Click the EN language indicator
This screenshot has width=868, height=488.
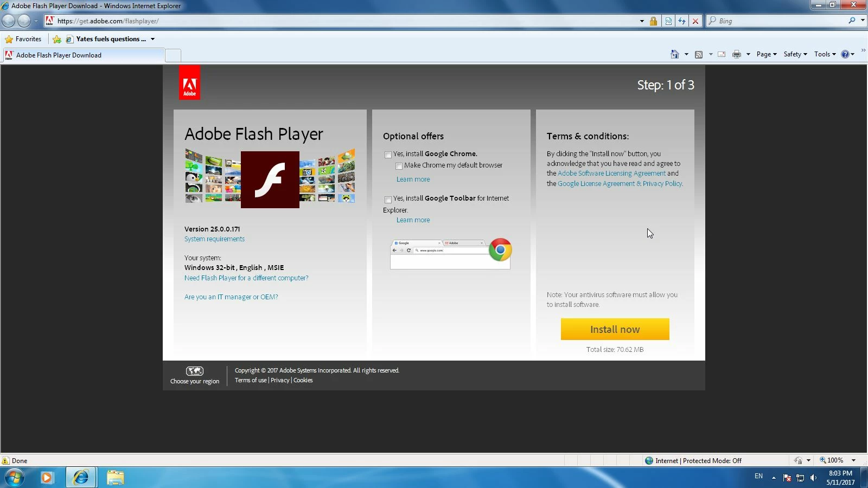coord(758,476)
